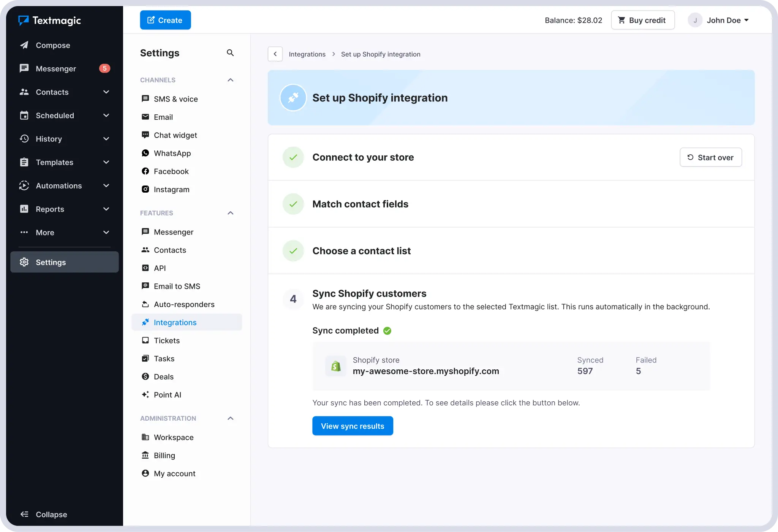Screen dimensions: 778x532
Task: Click the back arrow beside Integrations breadcrumb
Action: [275, 54]
